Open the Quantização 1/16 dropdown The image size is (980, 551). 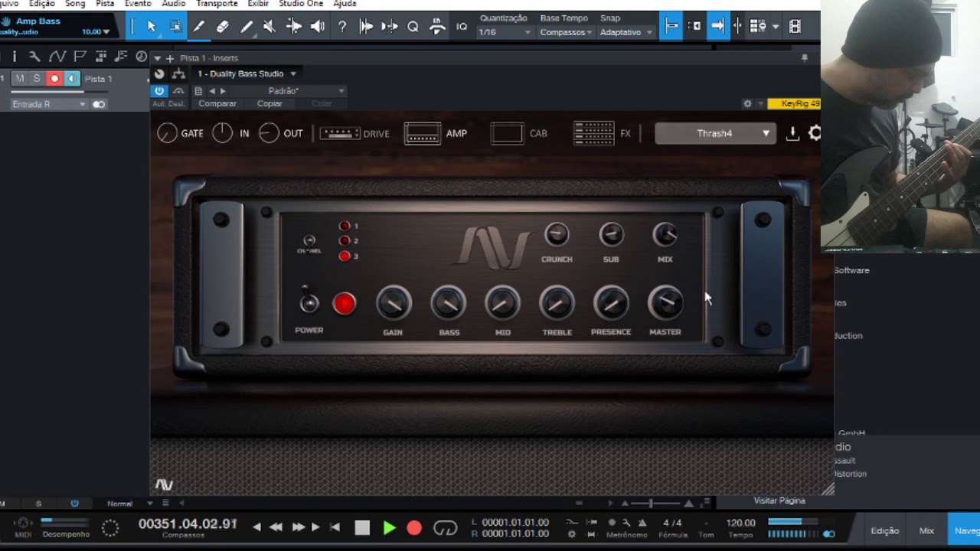coord(505,32)
